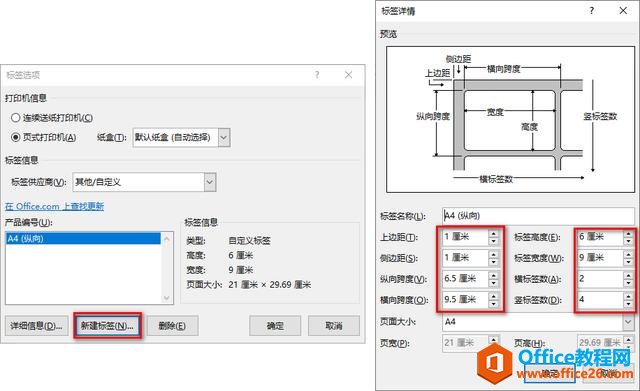
Task: Click the 删除 button
Action: (x=172, y=326)
